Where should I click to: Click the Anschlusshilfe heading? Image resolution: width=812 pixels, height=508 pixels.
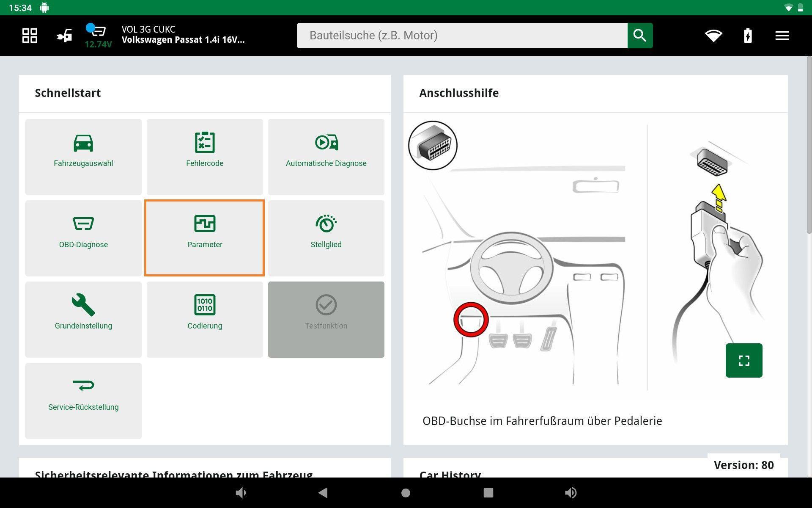(459, 93)
